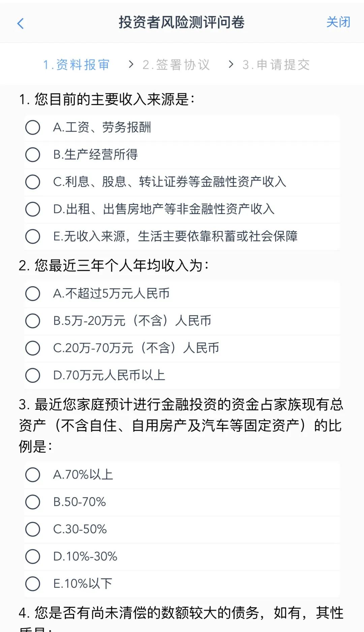Select A.工资、劳务报酬 radio option
364x632 pixels.
click(x=33, y=127)
